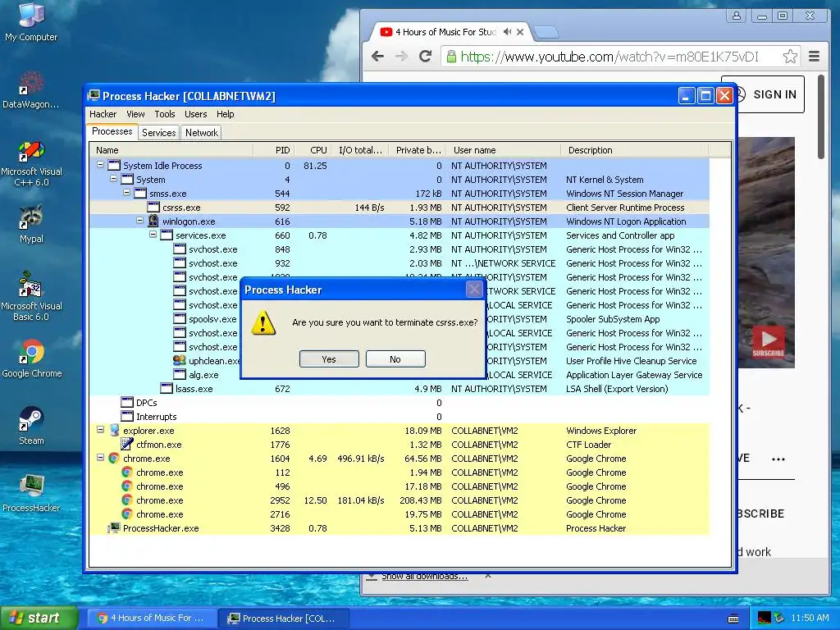Viewport: 840px width, 630px height.
Task: Click the Interrupts row icon
Action: click(127, 416)
